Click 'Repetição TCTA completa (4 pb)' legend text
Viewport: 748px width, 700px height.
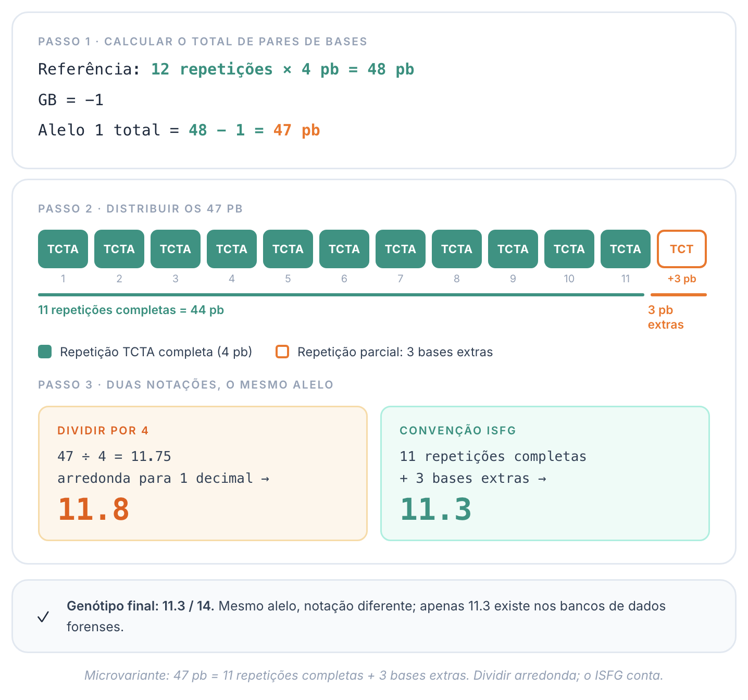click(x=156, y=352)
